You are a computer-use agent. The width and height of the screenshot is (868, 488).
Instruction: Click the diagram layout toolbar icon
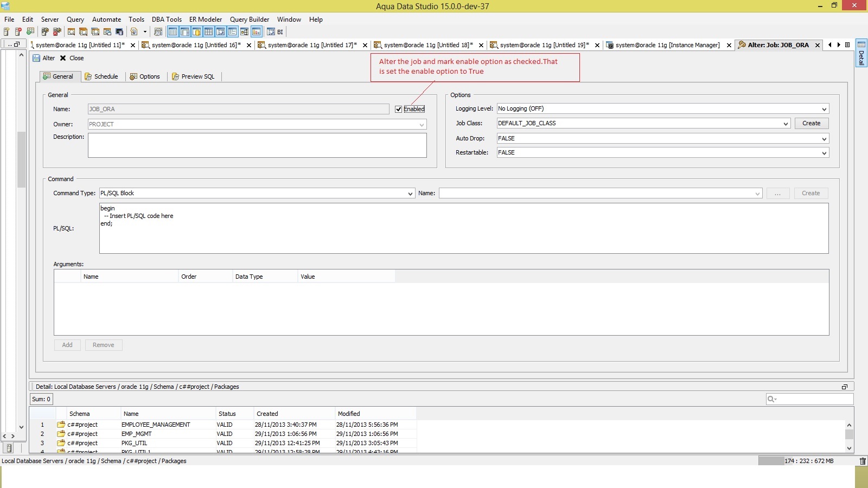pos(244,32)
